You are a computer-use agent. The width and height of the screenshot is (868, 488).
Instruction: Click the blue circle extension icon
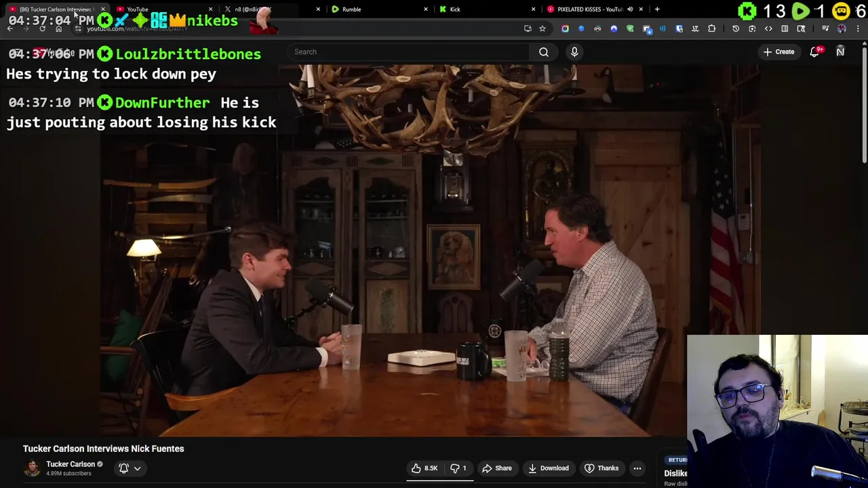coord(581,28)
